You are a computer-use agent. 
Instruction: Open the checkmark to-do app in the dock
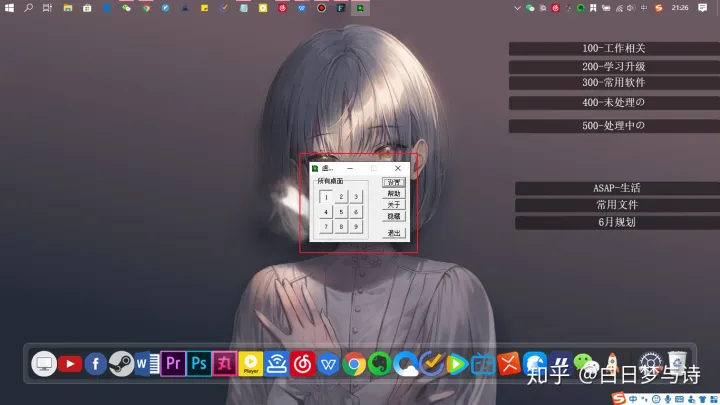[x=432, y=364]
